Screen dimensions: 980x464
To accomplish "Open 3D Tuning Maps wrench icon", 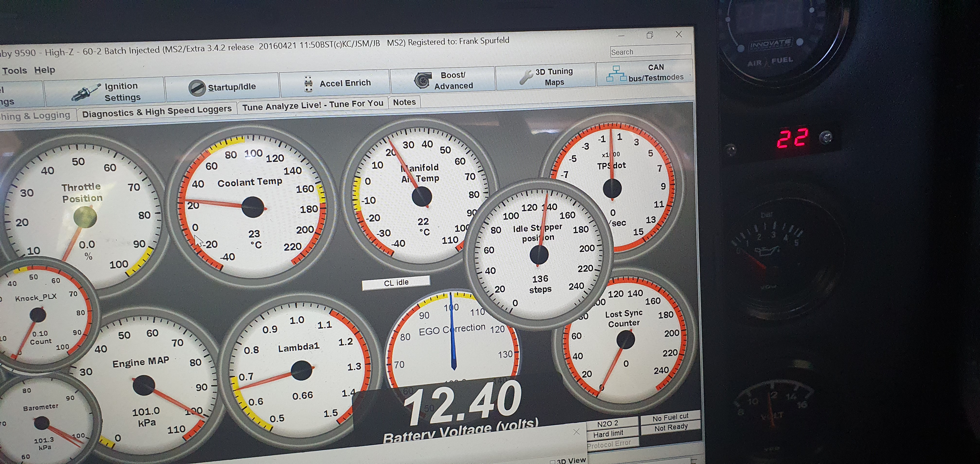I will (526, 77).
